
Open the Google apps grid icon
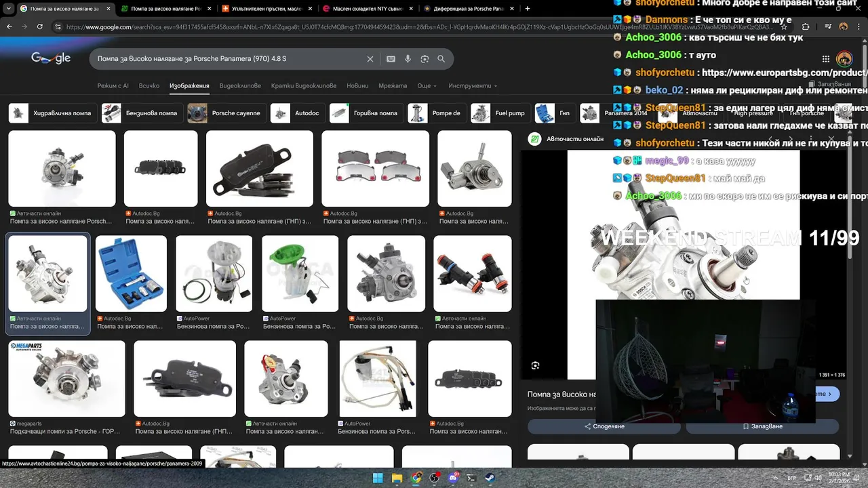tap(825, 59)
